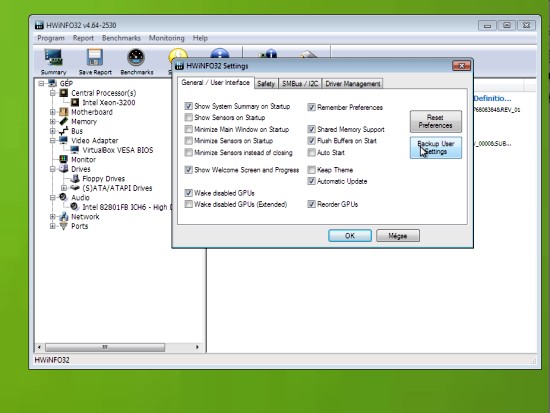The height and width of the screenshot is (413, 550).
Task: Enable Show Sensors on Startup checkbox
Action: coord(189,117)
